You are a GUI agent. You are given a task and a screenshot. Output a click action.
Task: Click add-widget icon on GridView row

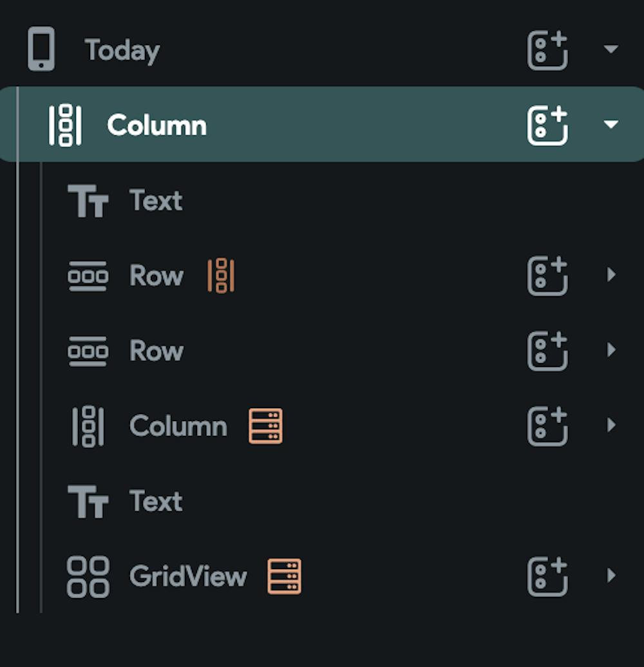click(x=547, y=576)
